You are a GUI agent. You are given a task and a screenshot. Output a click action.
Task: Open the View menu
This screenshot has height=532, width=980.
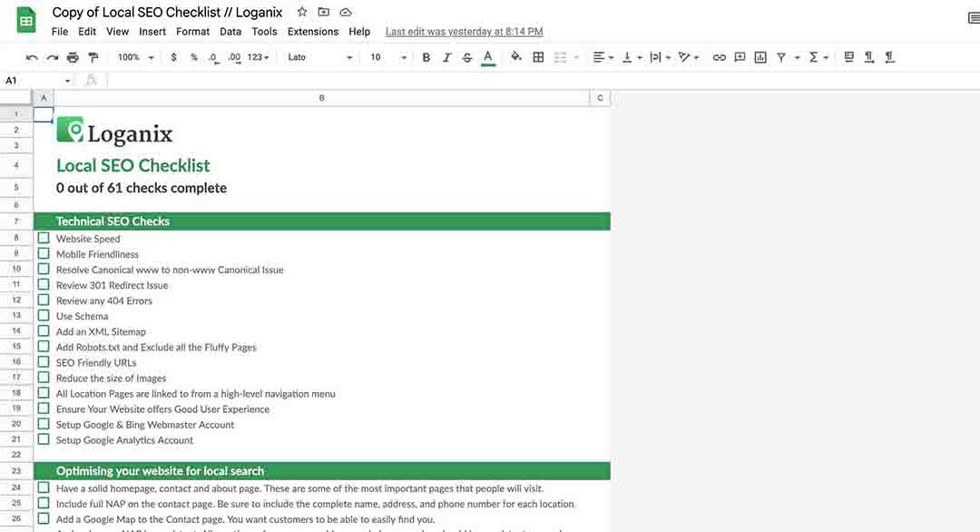coord(117,31)
